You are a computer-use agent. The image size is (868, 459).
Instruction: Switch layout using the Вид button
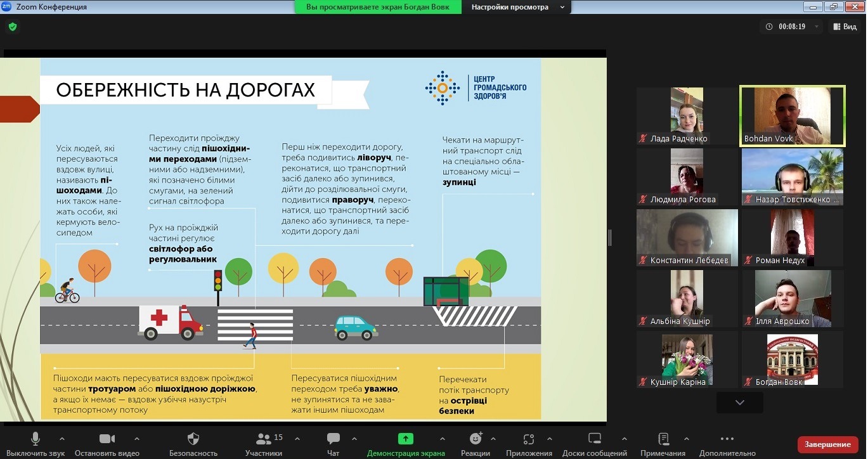coord(845,27)
